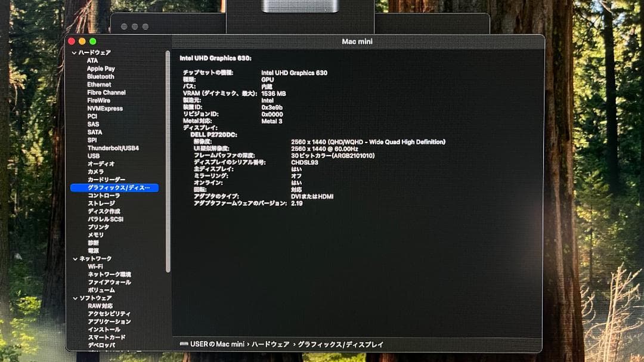This screenshot has height=362, width=644.
Task: Click the DELL P2720DC display entry
Action: (x=213, y=135)
